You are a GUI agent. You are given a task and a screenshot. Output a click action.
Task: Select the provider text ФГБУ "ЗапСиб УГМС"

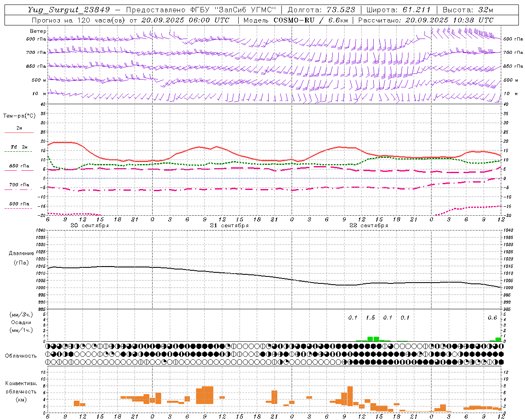click(x=233, y=10)
